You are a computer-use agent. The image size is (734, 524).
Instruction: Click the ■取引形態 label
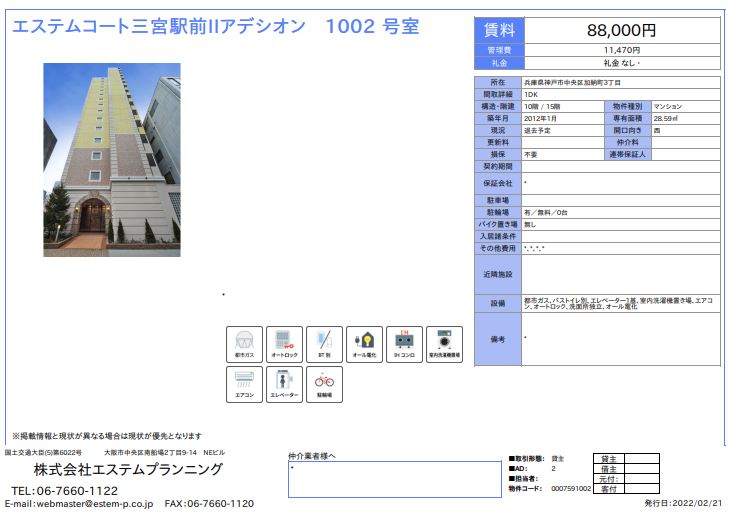(526, 458)
